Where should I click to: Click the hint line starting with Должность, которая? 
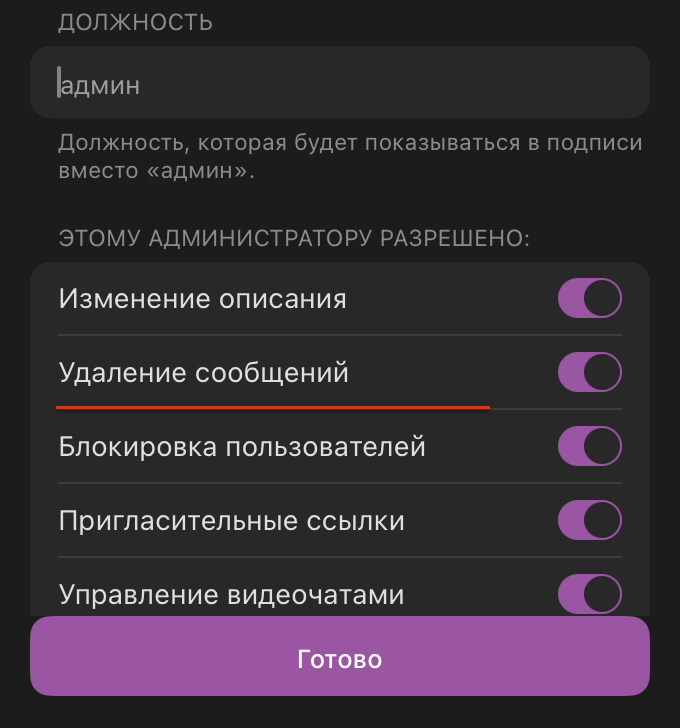click(x=350, y=142)
